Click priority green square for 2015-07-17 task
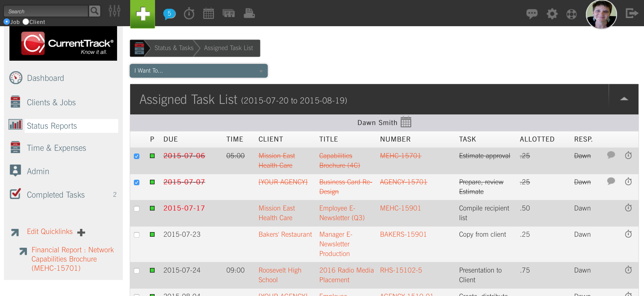Screen dimensions: 644x296 tap(152, 208)
